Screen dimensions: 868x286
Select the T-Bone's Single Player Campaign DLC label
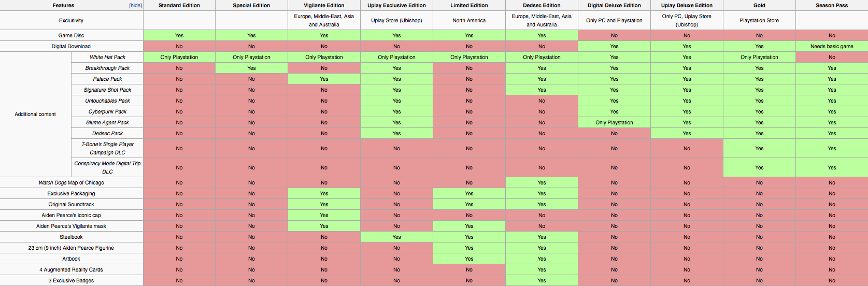(x=107, y=148)
